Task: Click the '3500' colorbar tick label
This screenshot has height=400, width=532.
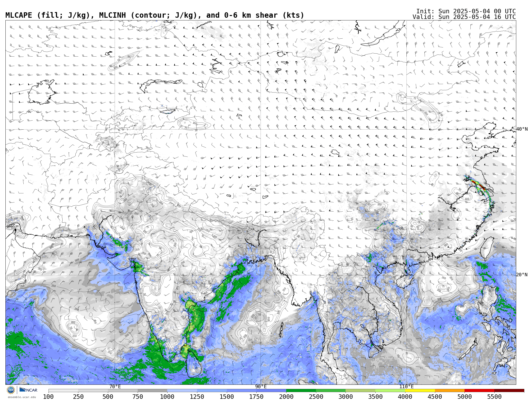Action: point(375,397)
